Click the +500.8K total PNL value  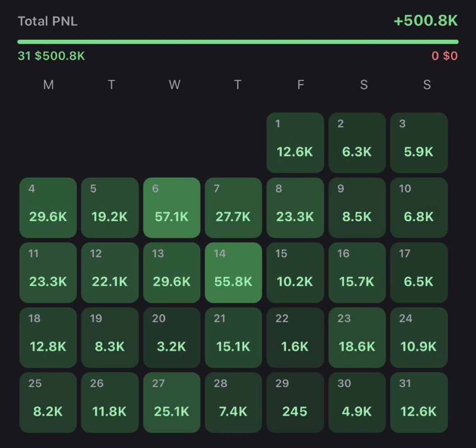[426, 21]
